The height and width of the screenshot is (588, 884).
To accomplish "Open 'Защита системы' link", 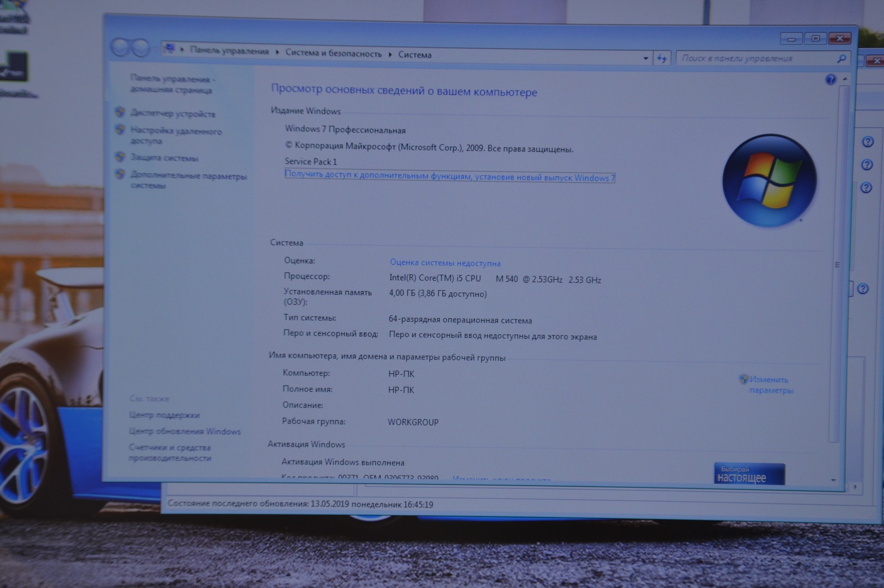I will [x=164, y=158].
